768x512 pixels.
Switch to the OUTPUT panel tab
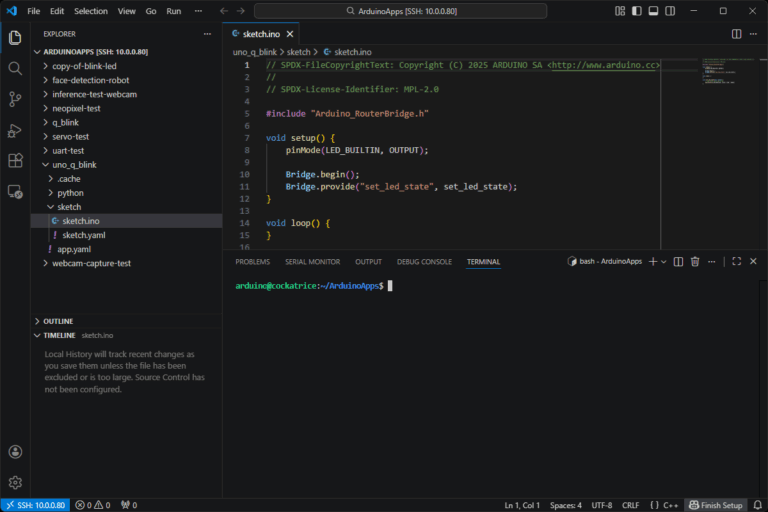pyautogui.click(x=368, y=262)
